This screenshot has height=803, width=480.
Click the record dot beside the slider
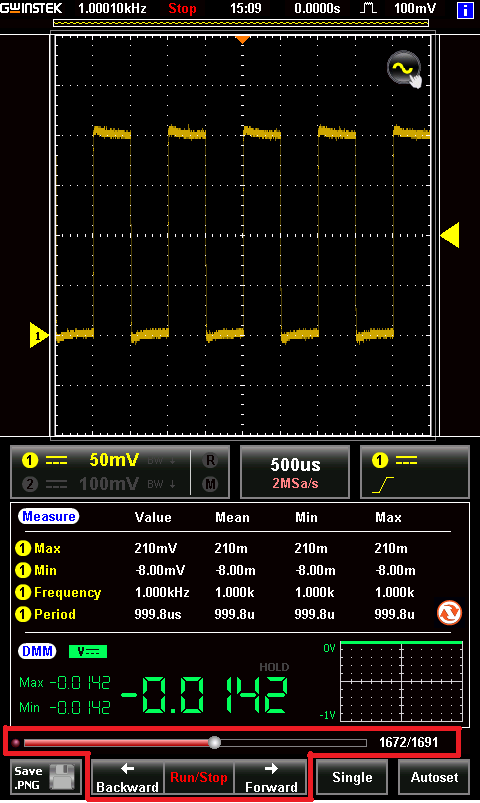click(15, 742)
